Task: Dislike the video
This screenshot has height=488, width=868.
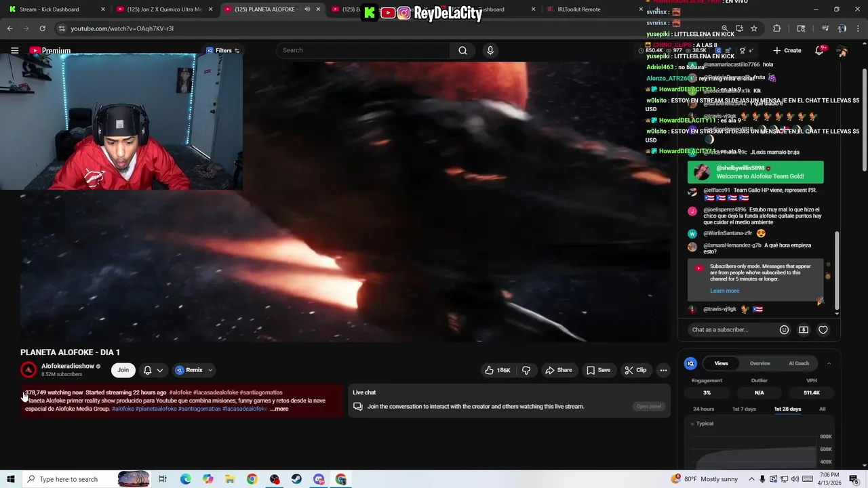Action: (526, 370)
